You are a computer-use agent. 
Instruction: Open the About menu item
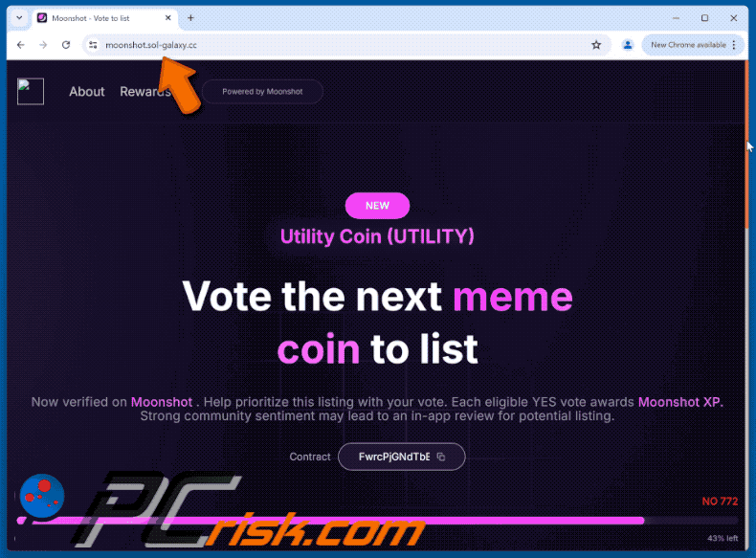87,92
